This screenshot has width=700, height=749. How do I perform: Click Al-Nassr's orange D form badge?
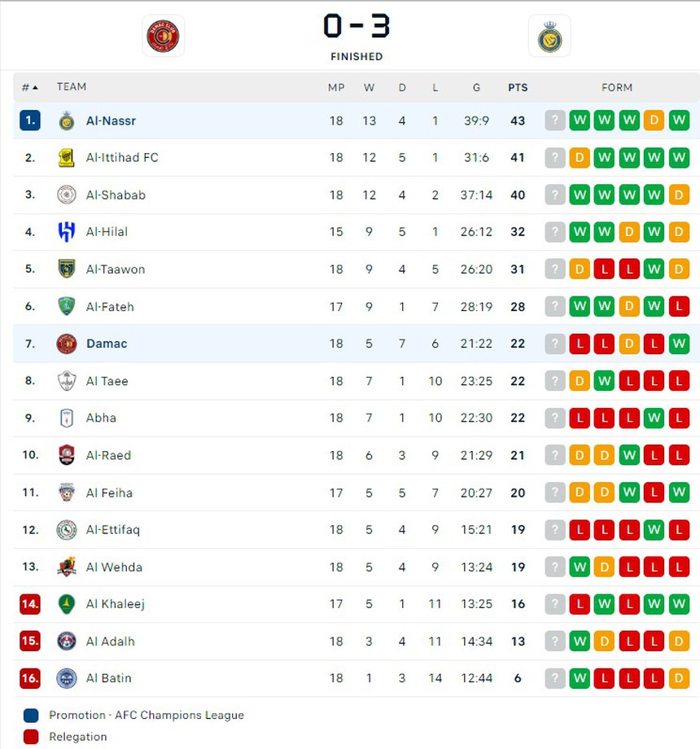(x=654, y=120)
